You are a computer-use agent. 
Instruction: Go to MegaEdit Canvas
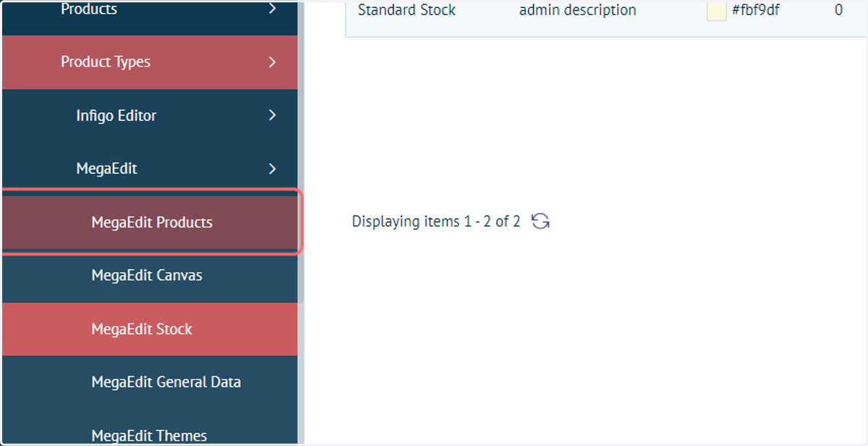coord(150,276)
